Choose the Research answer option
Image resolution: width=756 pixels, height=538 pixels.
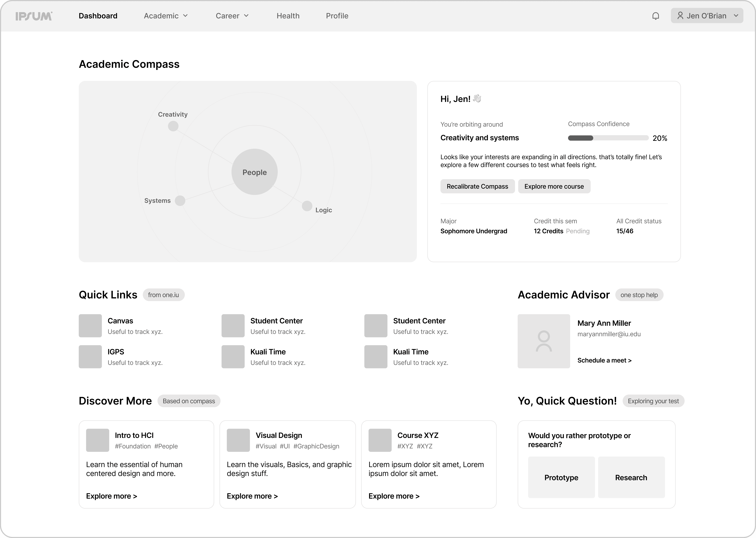tap(631, 477)
